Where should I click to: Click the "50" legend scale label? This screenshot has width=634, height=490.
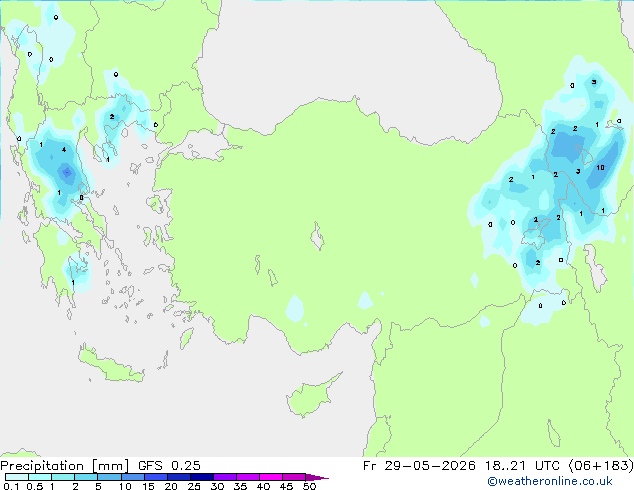[x=309, y=486]
